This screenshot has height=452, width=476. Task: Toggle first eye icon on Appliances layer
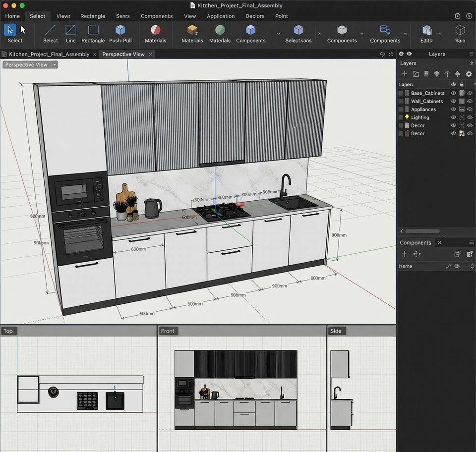[454, 109]
